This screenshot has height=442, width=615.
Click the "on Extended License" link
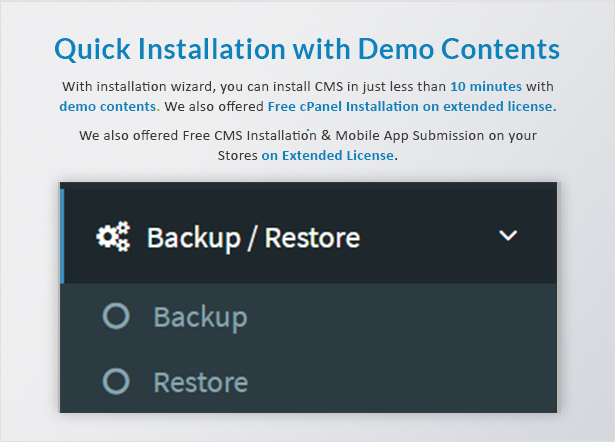(328, 156)
